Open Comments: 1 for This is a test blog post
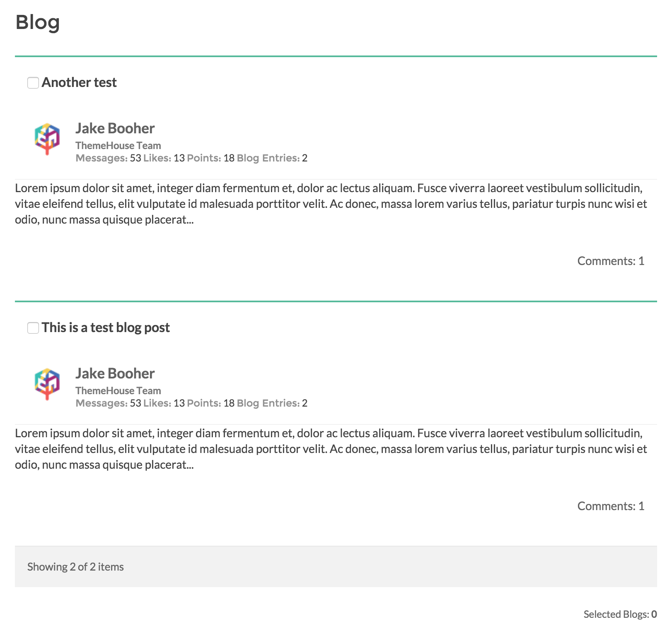672x636 pixels. click(x=611, y=506)
